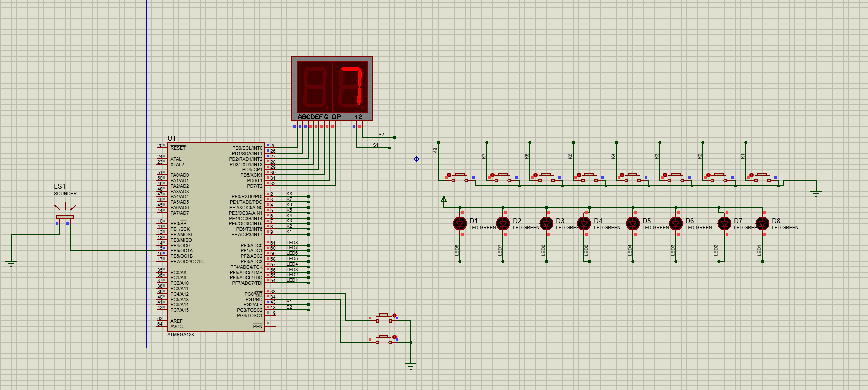Click the LED1 net label at pin 54

pyautogui.click(x=292, y=280)
